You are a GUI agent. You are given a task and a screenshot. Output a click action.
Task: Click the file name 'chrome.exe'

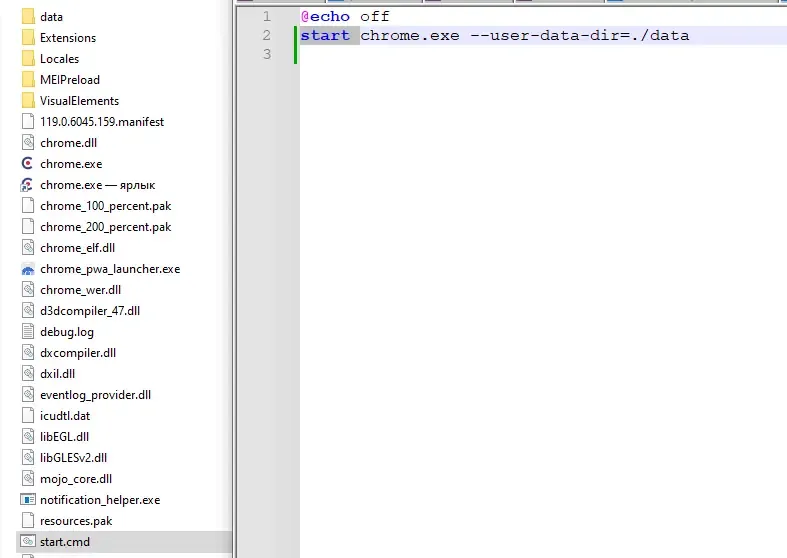click(x=71, y=164)
